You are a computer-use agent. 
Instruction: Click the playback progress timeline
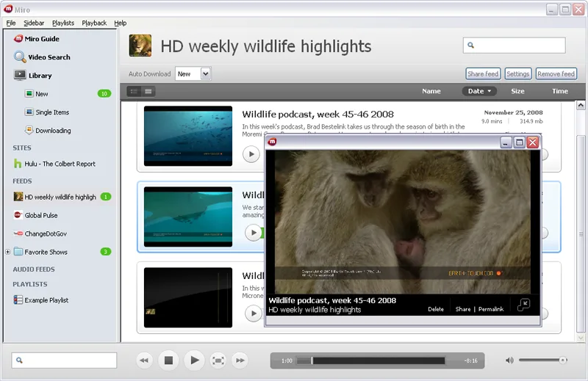[x=370, y=360]
